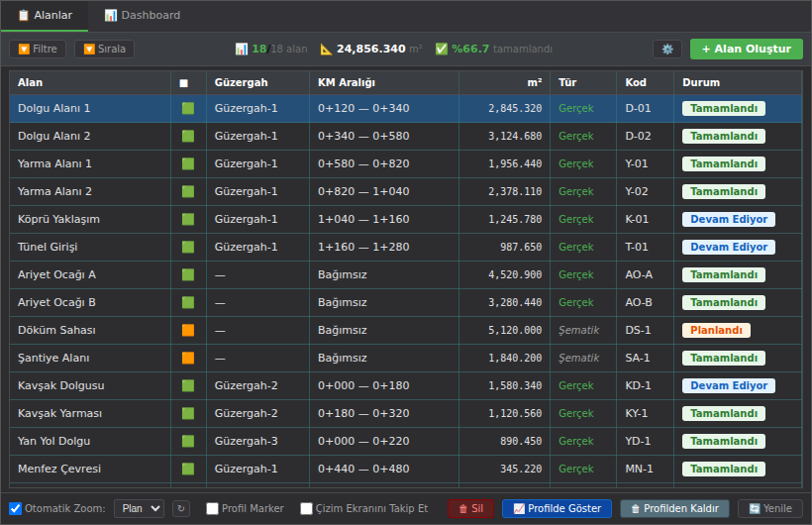
Task: Click green swatch of Yarma Alanı 1
Action: point(188,163)
